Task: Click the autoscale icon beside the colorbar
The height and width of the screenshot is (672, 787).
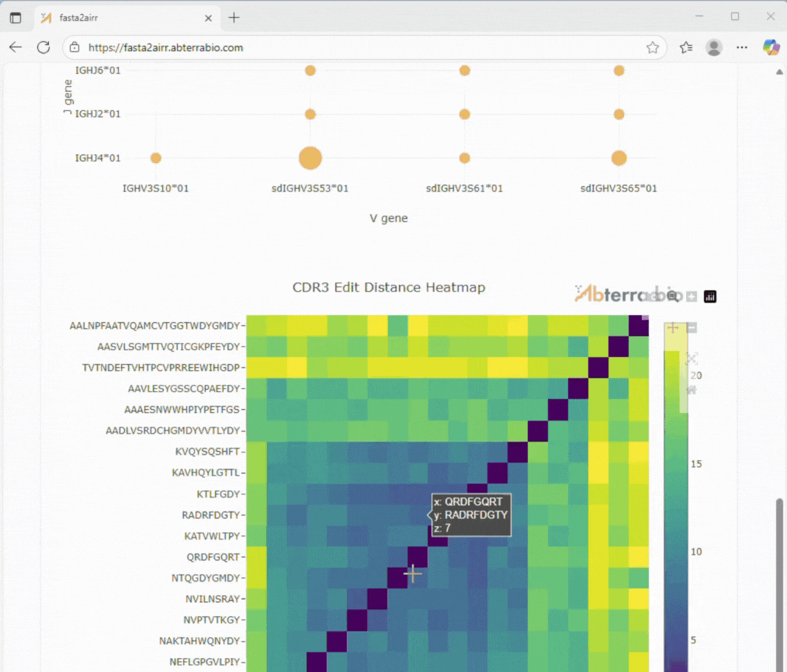Action: 692,358
